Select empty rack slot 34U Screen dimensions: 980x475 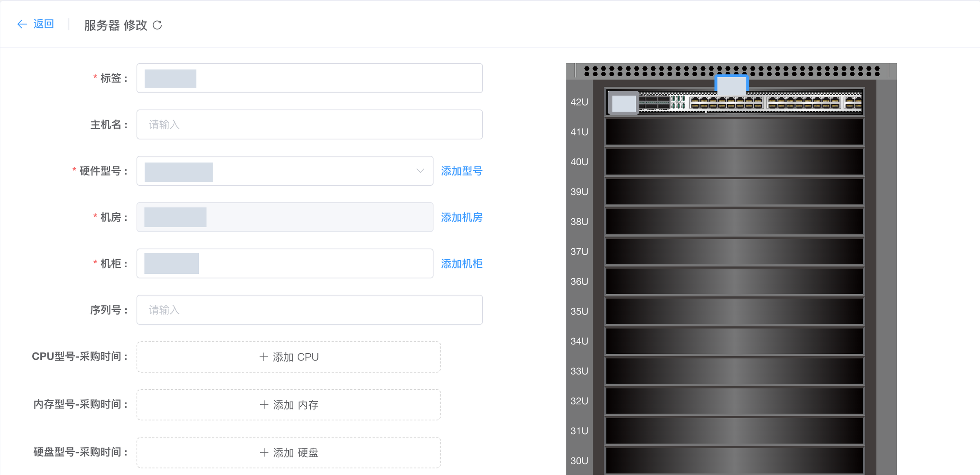click(735, 341)
